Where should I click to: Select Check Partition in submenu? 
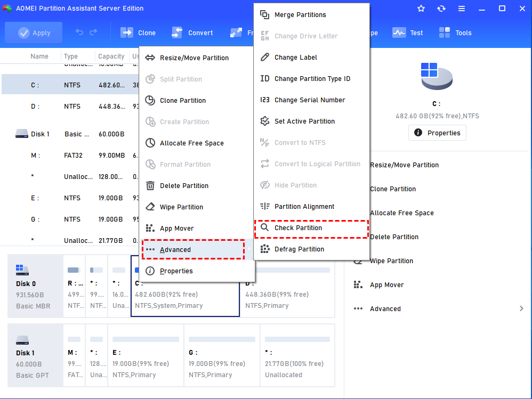point(311,228)
